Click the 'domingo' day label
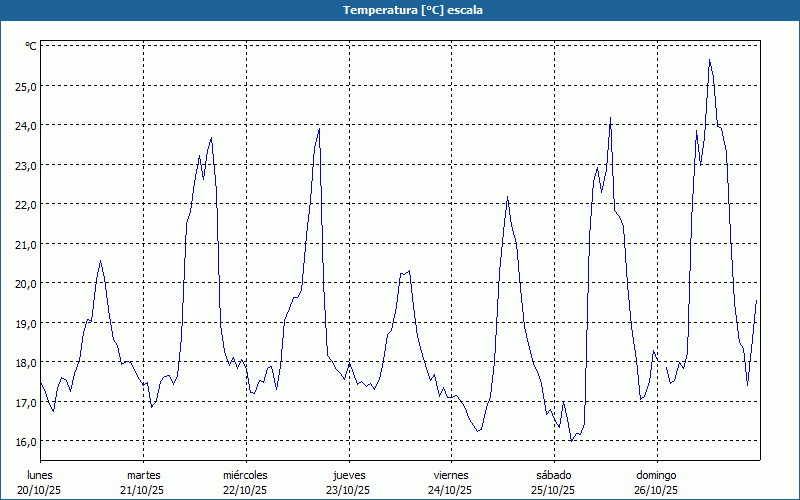 pos(656,474)
